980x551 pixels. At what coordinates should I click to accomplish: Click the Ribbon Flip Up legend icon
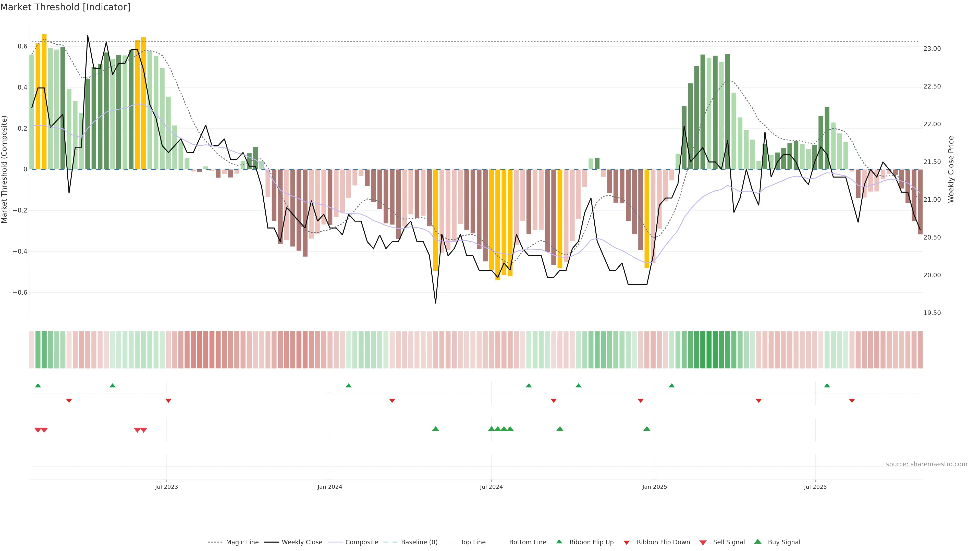559,542
